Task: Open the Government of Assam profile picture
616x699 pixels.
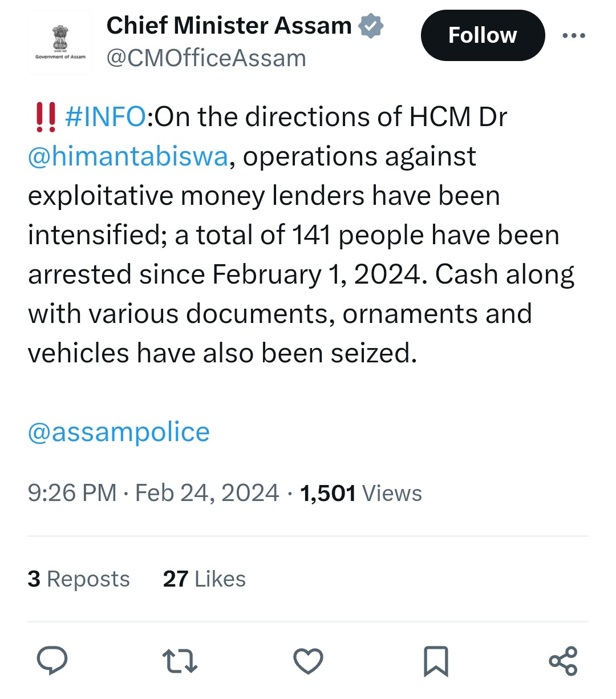Action: tap(60, 42)
